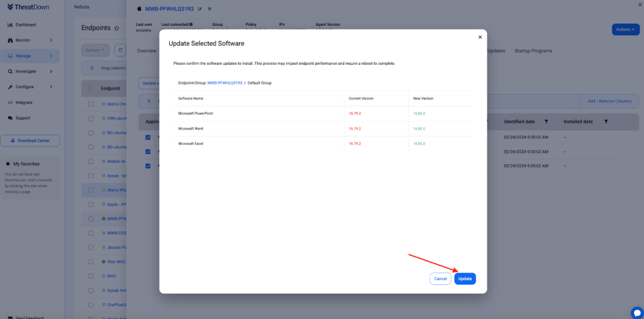Open the chat widget in bottom corner
This screenshot has height=319, width=644.
tap(636, 312)
